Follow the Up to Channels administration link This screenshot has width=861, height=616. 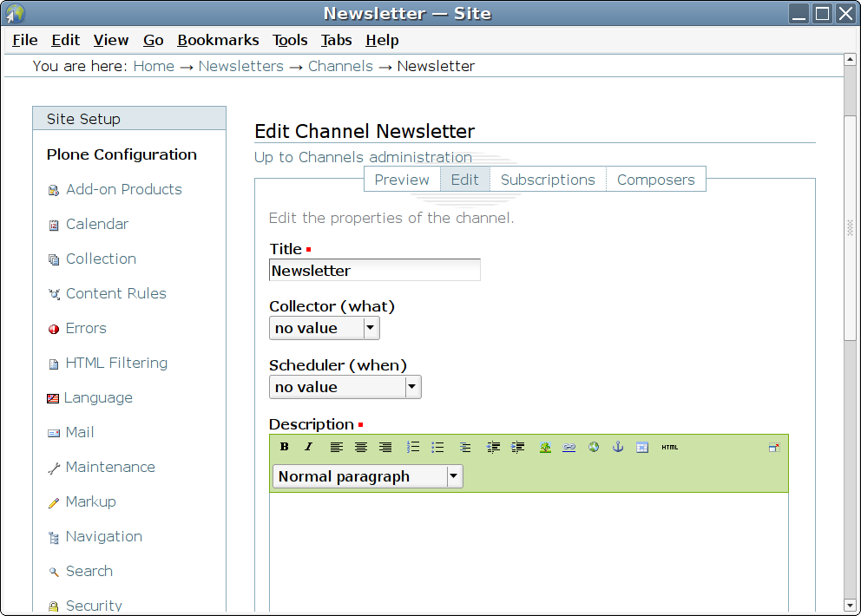[363, 157]
